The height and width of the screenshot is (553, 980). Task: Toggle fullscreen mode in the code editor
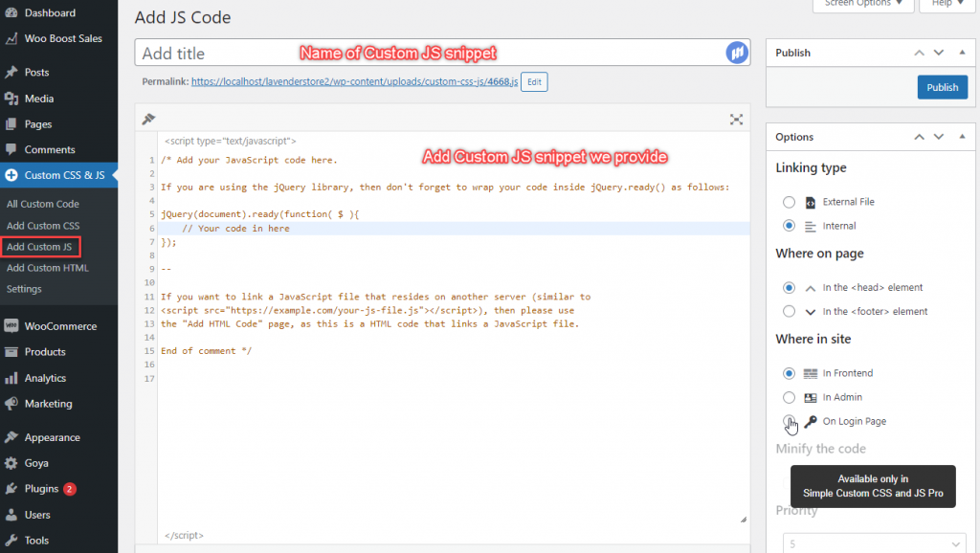[x=736, y=120]
